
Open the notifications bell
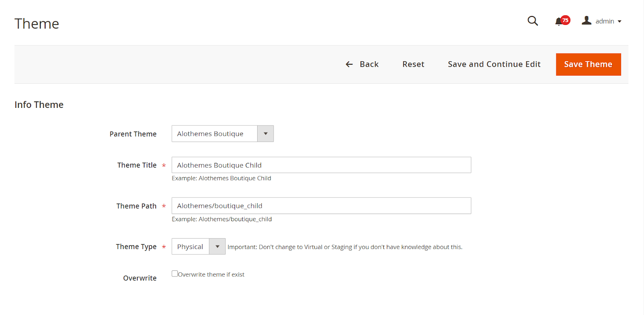coord(558,22)
